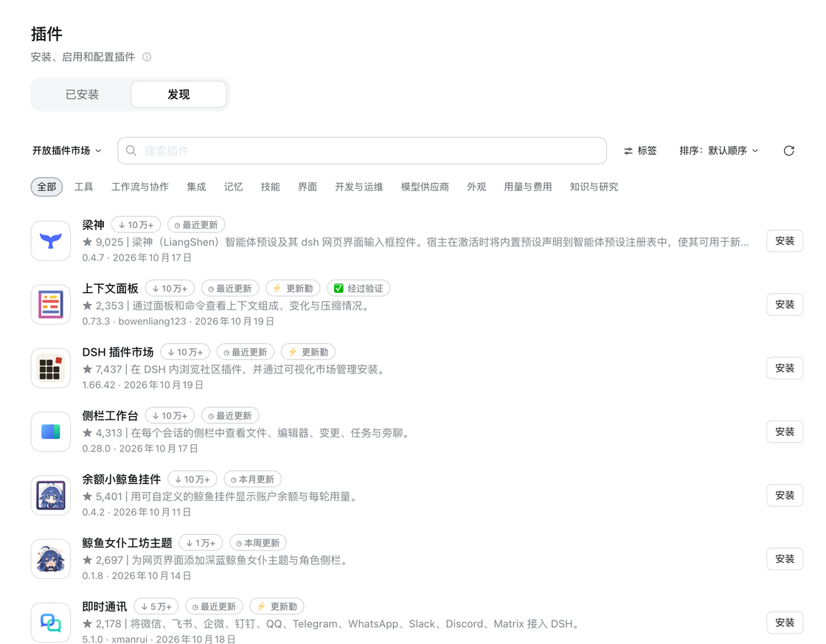Viewport: 826px width, 644px height.
Task: Click the 上下文面板 plugin icon
Action: [51, 305]
